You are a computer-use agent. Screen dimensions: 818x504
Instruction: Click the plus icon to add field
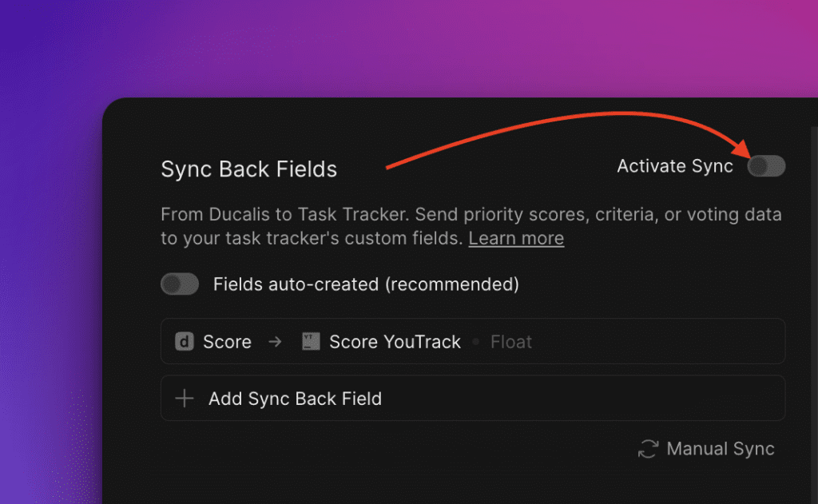(185, 398)
